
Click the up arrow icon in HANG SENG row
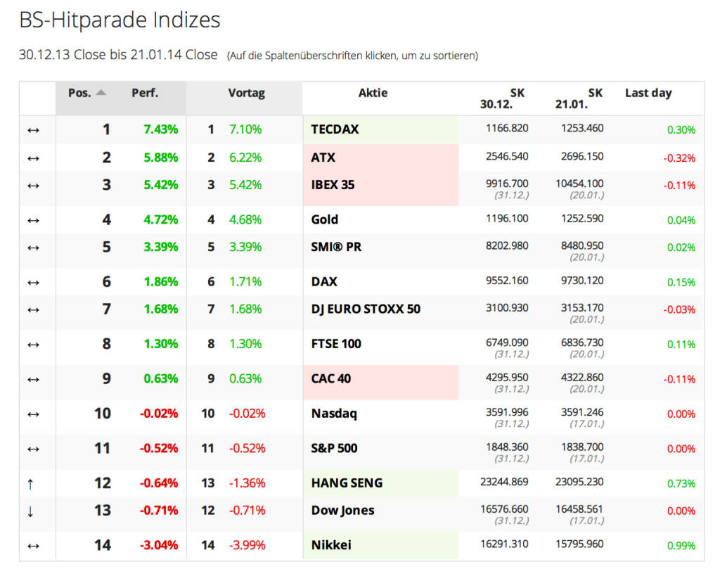pos(30,483)
